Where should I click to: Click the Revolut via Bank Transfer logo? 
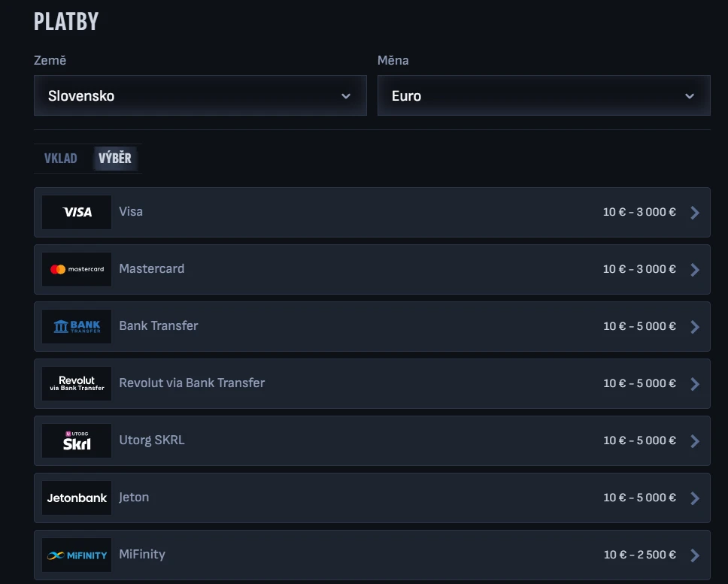pos(77,383)
